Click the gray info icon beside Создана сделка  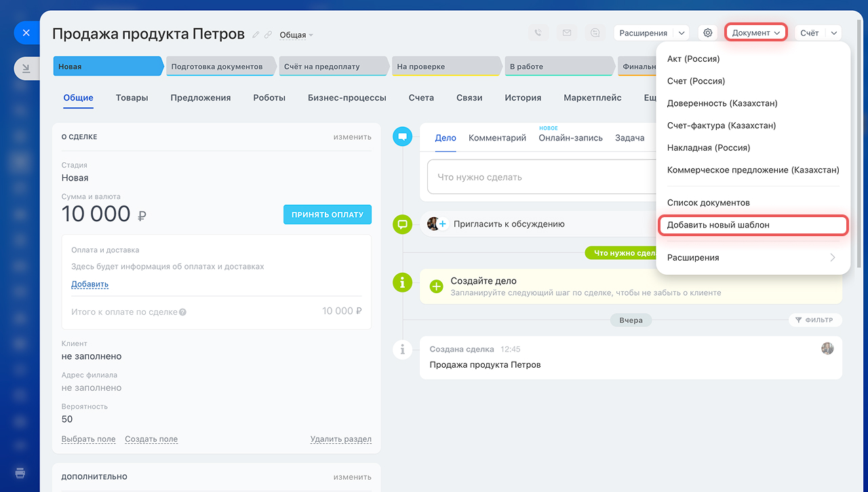point(403,349)
